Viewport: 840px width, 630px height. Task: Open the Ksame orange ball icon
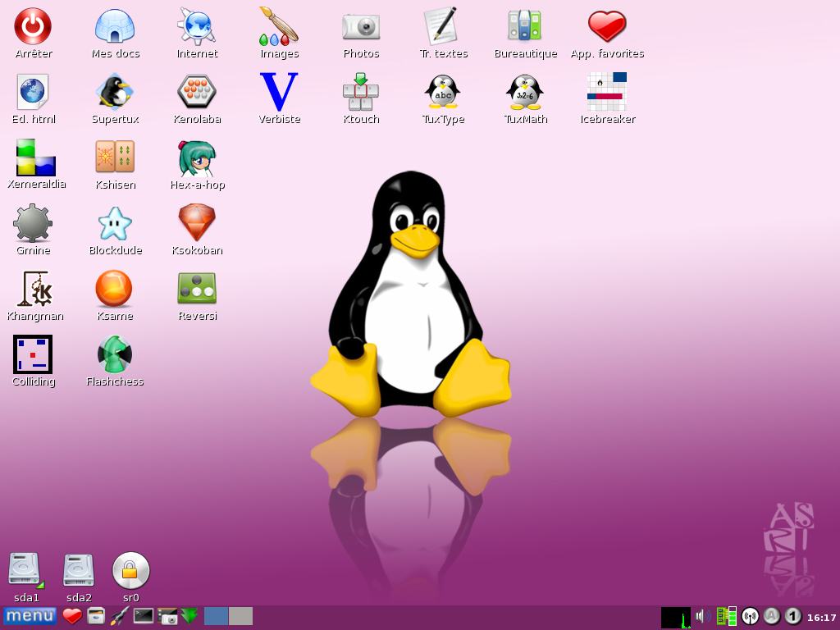point(113,288)
